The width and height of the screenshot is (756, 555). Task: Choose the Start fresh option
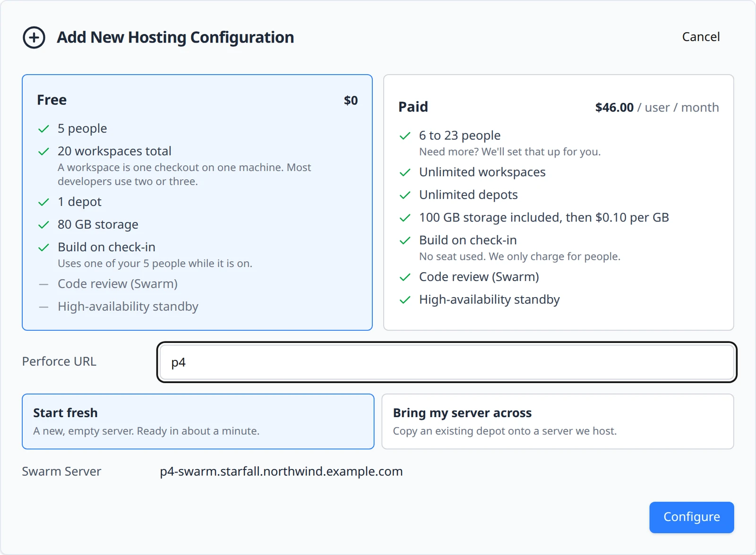pos(198,421)
